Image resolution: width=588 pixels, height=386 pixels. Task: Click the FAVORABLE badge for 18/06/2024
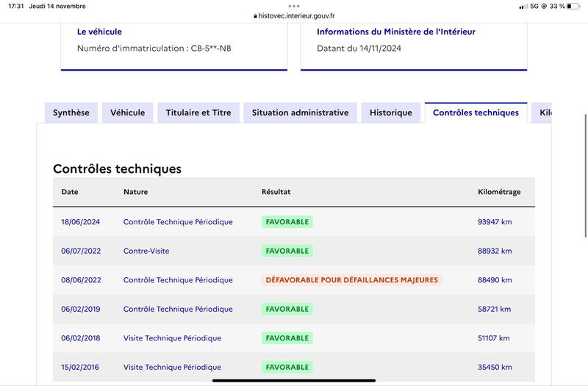coord(287,222)
